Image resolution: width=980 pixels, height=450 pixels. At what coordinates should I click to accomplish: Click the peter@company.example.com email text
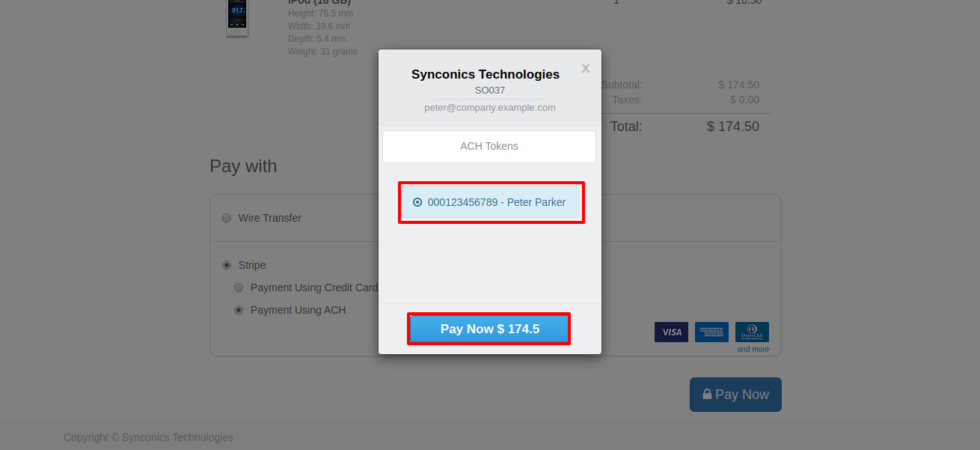(x=489, y=107)
